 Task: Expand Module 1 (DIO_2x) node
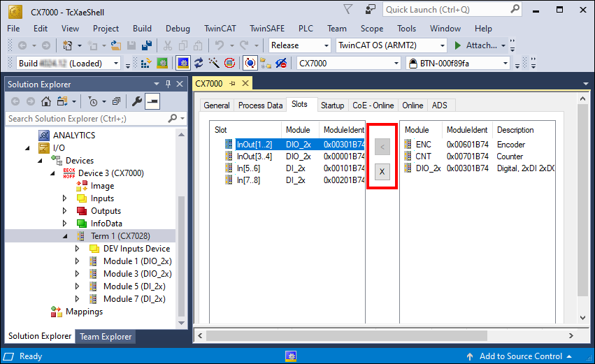[77, 261]
